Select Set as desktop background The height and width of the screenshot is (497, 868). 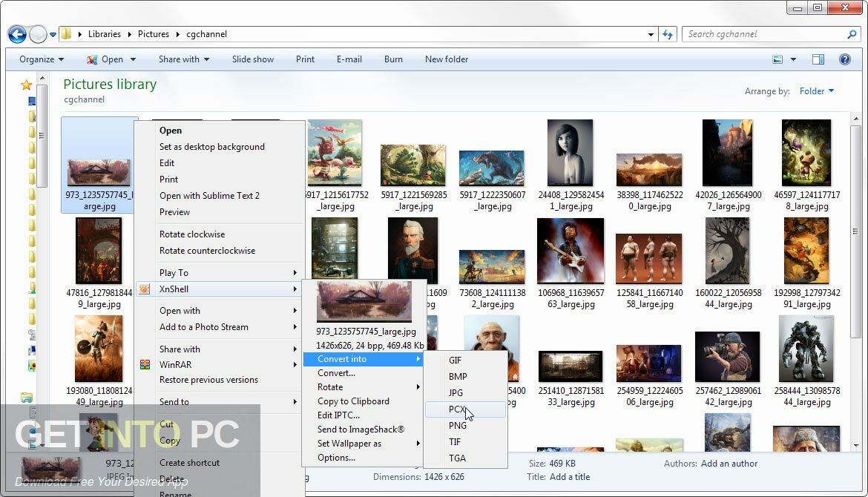tap(212, 147)
